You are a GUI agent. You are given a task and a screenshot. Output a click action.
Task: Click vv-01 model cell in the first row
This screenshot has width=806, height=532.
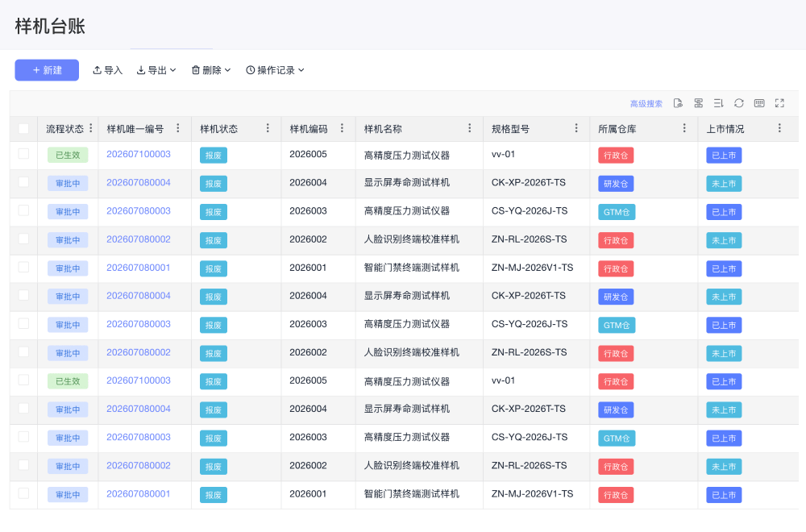(x=503, y=154)
